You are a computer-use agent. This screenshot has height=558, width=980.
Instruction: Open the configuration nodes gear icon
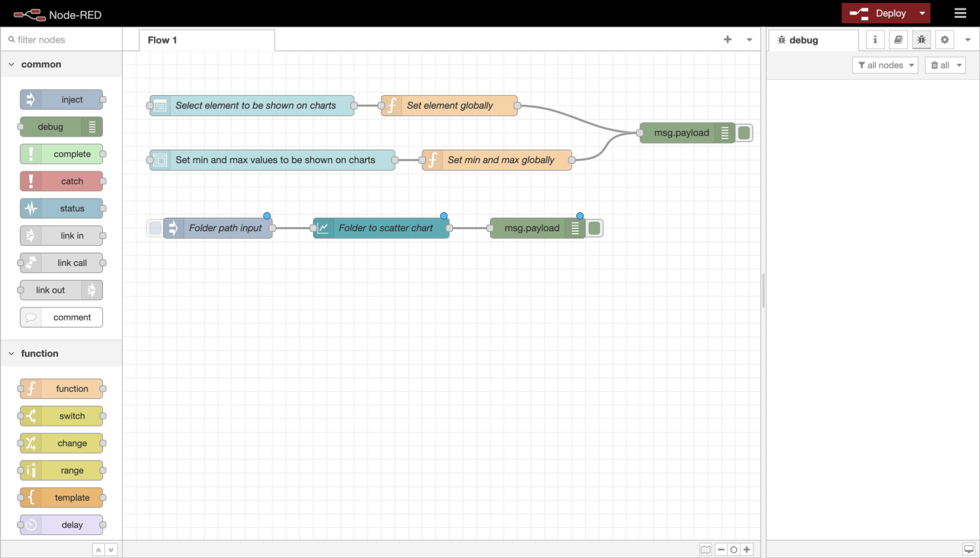click(x=944, y=40)
